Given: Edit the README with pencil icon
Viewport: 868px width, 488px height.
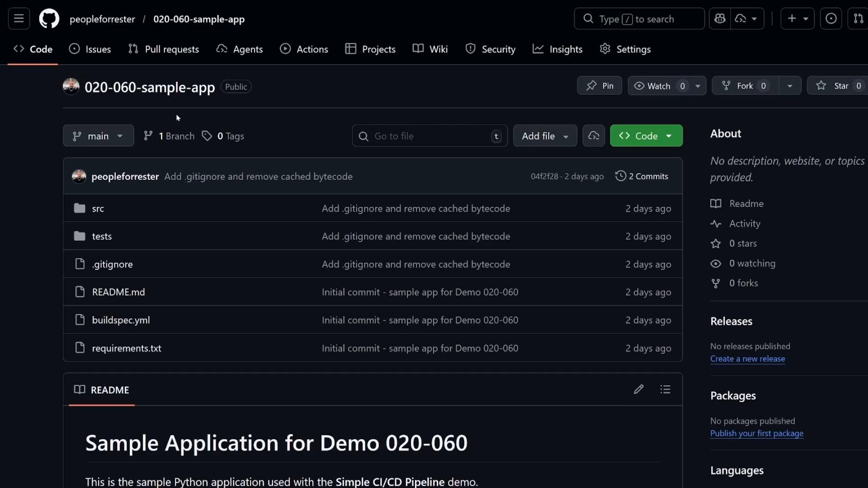Looking at the screenshot, I should coord(638,389).
